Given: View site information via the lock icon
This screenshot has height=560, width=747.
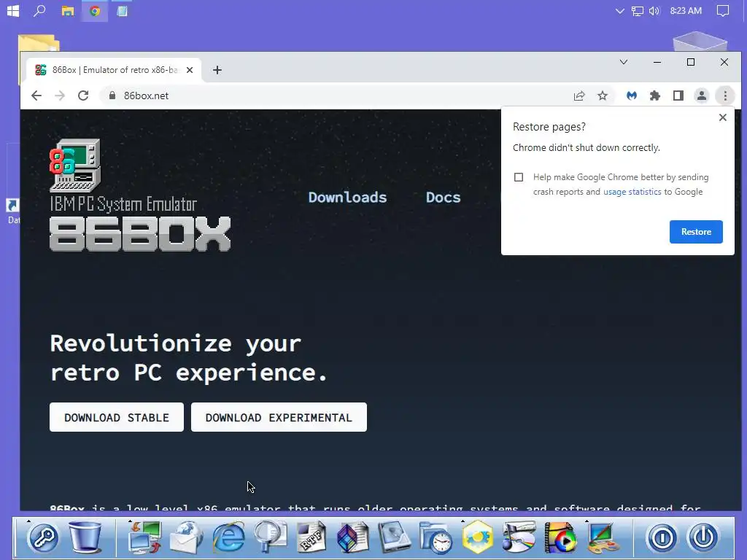Looking at the screenshot, I should tap(112, 96).
